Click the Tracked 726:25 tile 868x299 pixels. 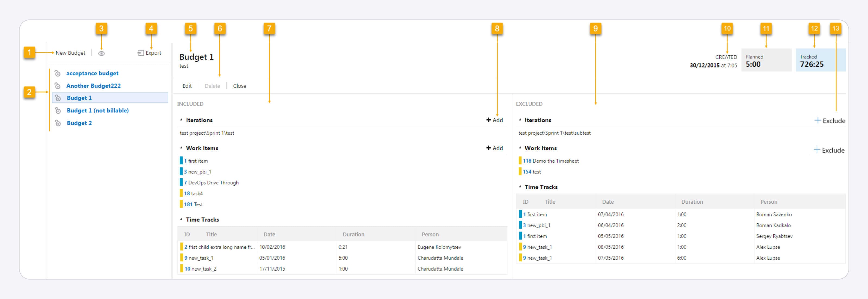[821, 60]
